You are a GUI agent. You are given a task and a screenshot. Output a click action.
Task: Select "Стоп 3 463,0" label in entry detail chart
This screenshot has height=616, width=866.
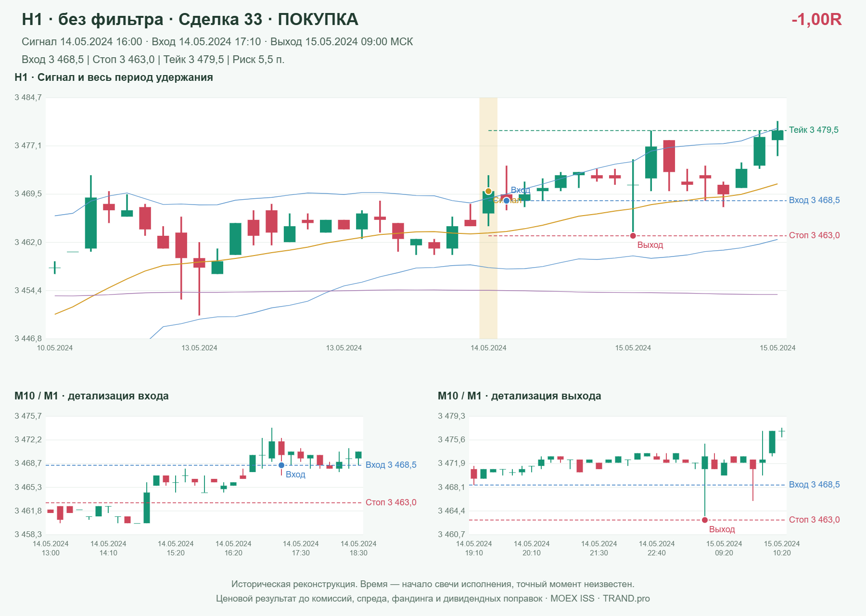pyautogui.click(x=391, y=502)
